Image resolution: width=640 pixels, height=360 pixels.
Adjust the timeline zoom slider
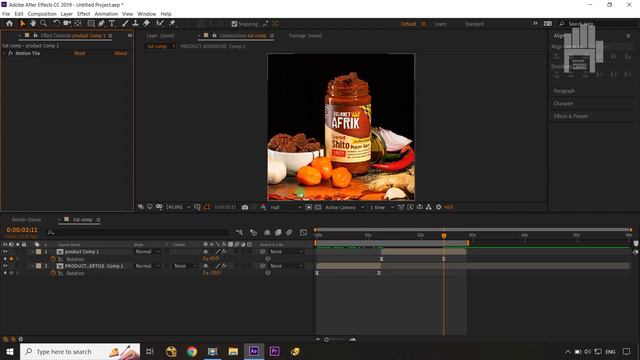tap(327, 340)
